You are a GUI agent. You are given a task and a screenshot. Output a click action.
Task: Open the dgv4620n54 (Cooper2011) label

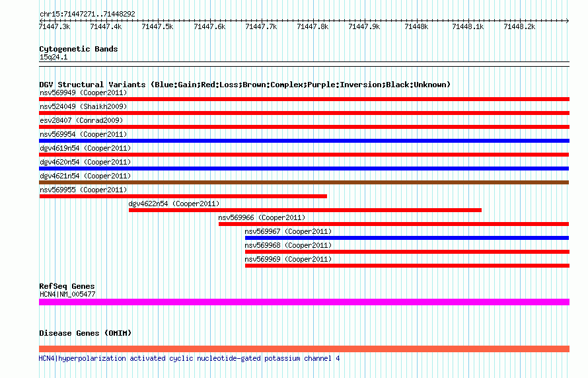(x=85, y=162)
